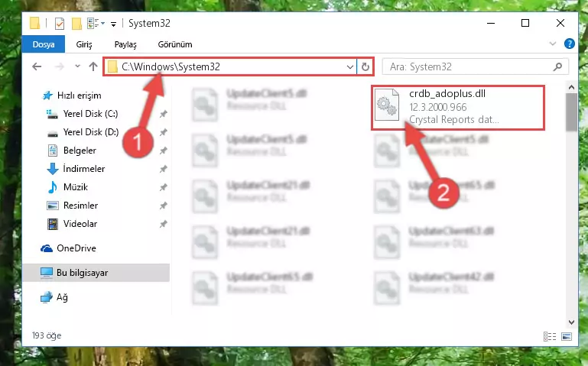The height and width of the screenshot is (366, 588).
Task: Click the New Folder icon in title bar
Action: tap(76, 23)
